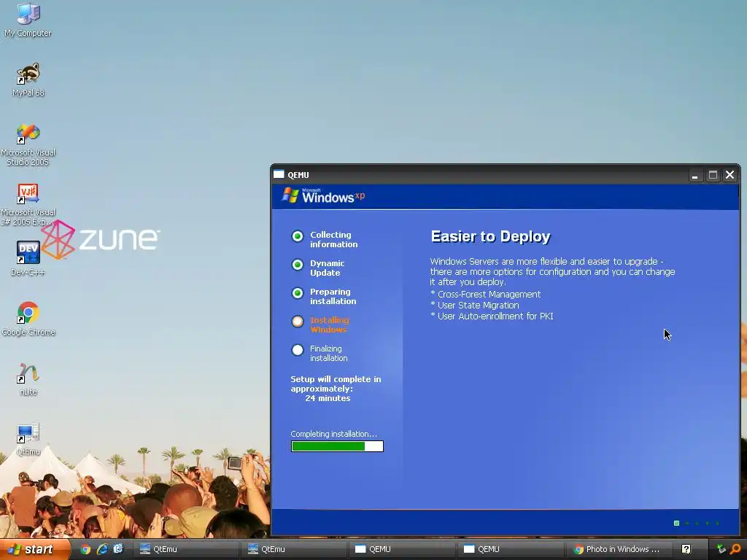Click the Completing installation status label

[333, 434]
